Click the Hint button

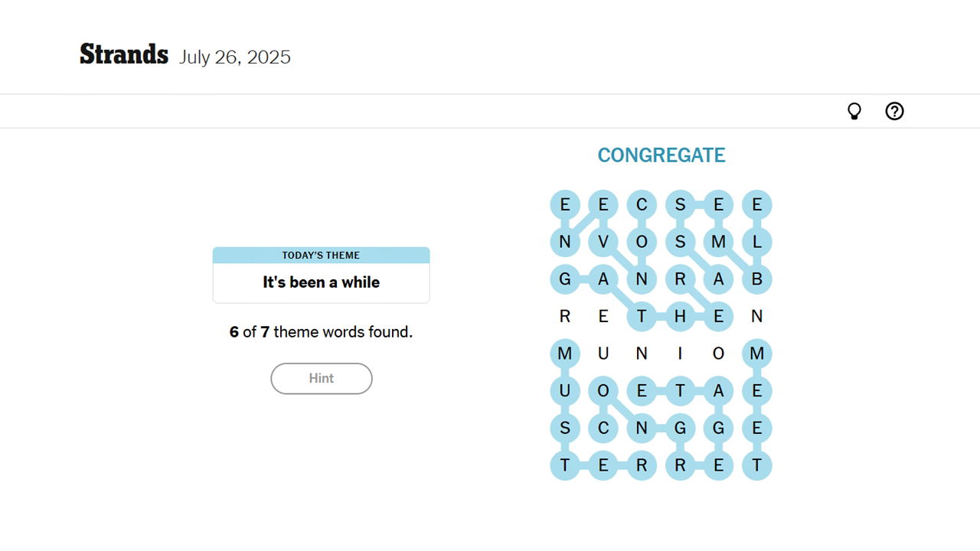click(322, 378)
